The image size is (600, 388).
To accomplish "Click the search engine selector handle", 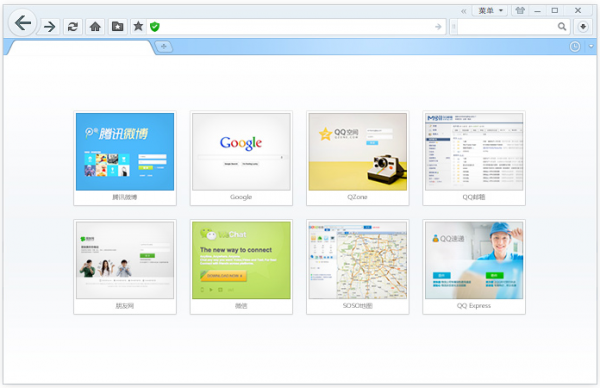I will tap(453, 27).
